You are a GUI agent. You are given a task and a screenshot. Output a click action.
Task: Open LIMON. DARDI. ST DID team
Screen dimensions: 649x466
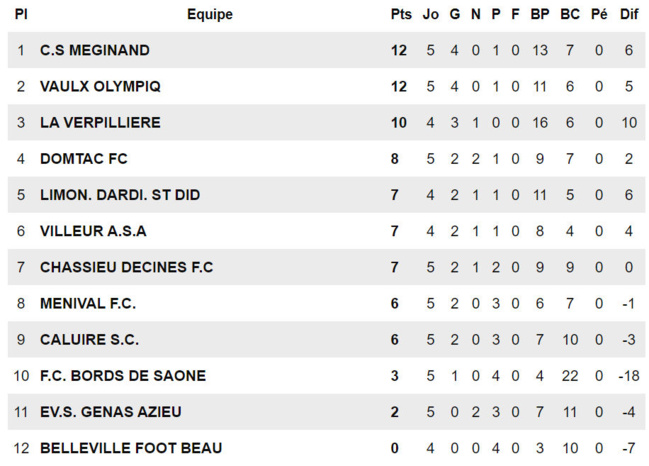tap(120, 195)
